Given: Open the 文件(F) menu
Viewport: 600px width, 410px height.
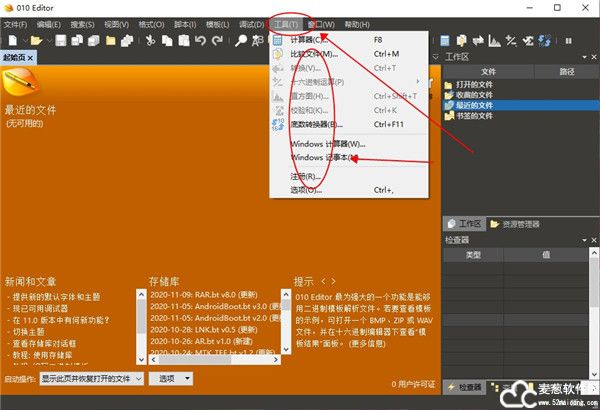Looking at the screenshot, I should (x=15, y=25).
